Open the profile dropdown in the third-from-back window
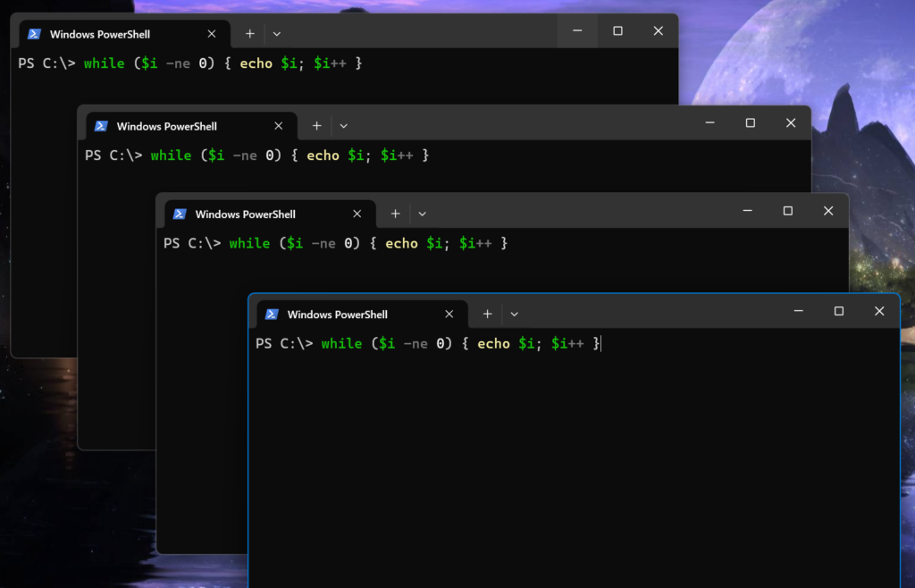915x588 pixels. pos(422,214)
